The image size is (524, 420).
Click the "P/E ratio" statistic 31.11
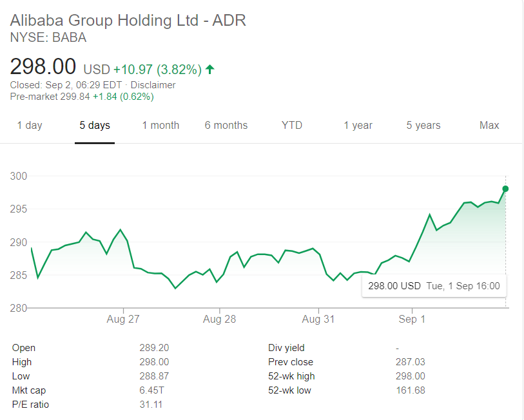(x=150, y=404)
